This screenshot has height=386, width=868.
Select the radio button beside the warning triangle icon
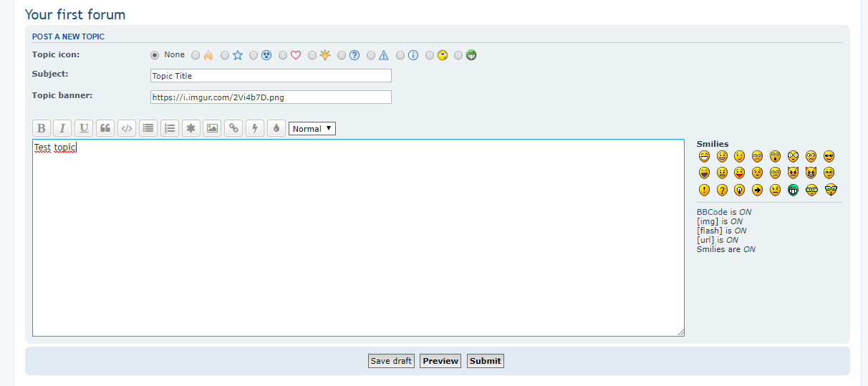(371, 55)
